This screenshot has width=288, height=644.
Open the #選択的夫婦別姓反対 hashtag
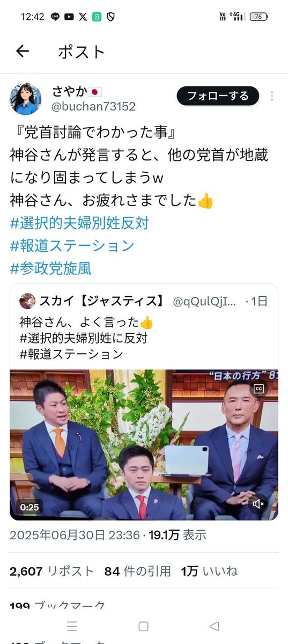(79, 223)
